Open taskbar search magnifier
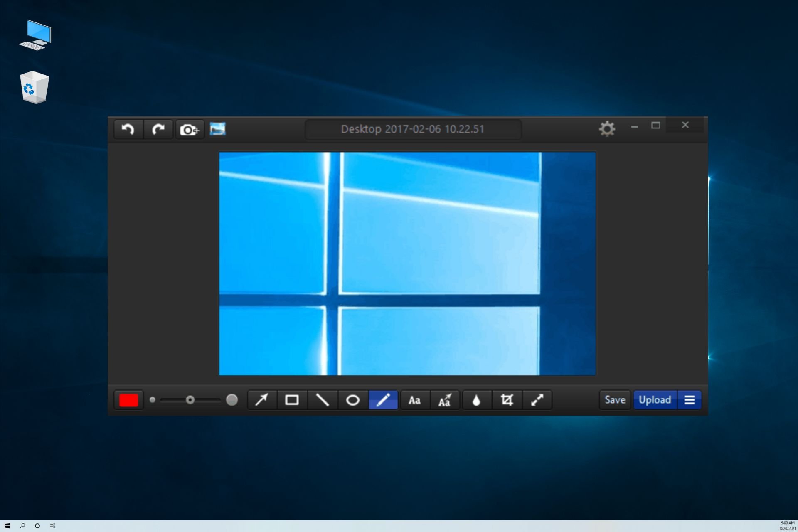 tap(22, 526)
